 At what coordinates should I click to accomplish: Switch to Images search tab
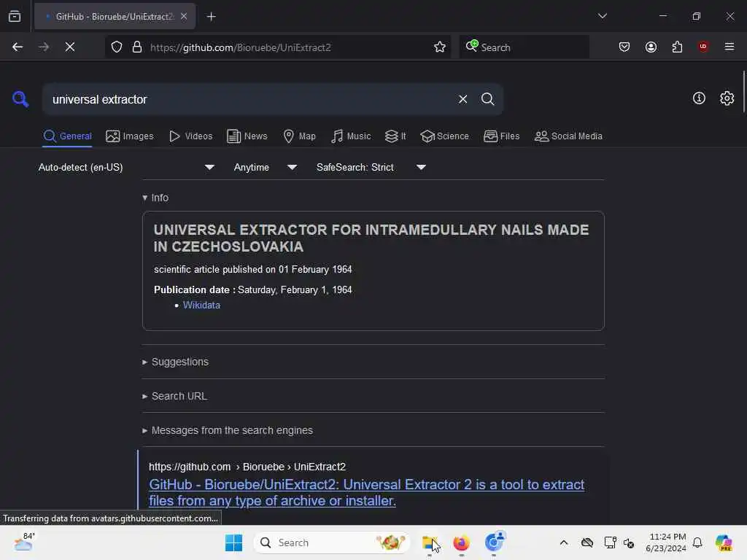[130, 136]
